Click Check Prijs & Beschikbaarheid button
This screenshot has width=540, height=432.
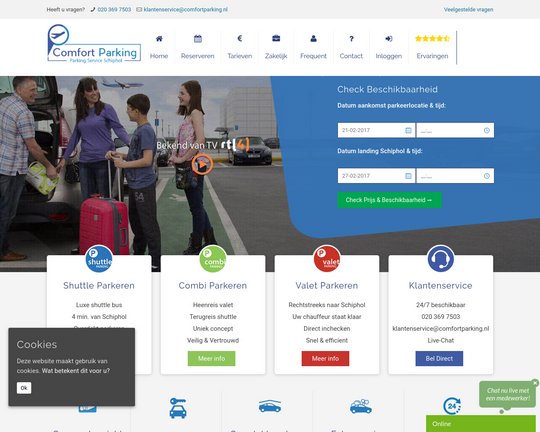point(389,200)
